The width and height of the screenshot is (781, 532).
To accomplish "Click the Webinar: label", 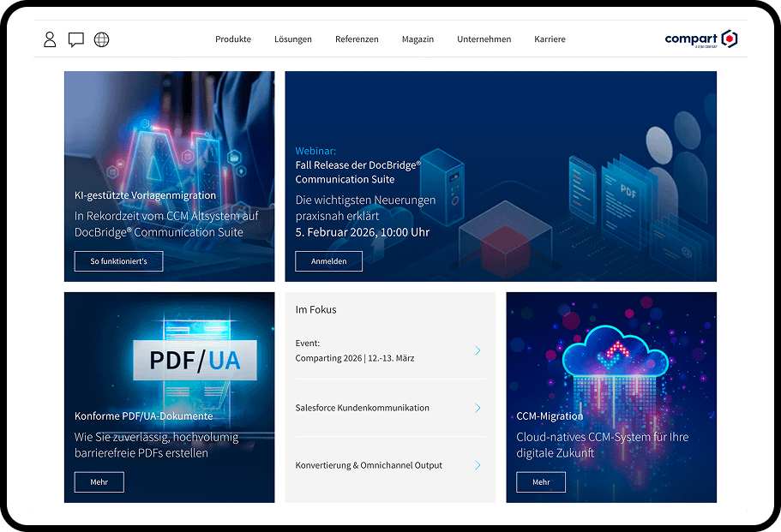I will tap(315, 151).
